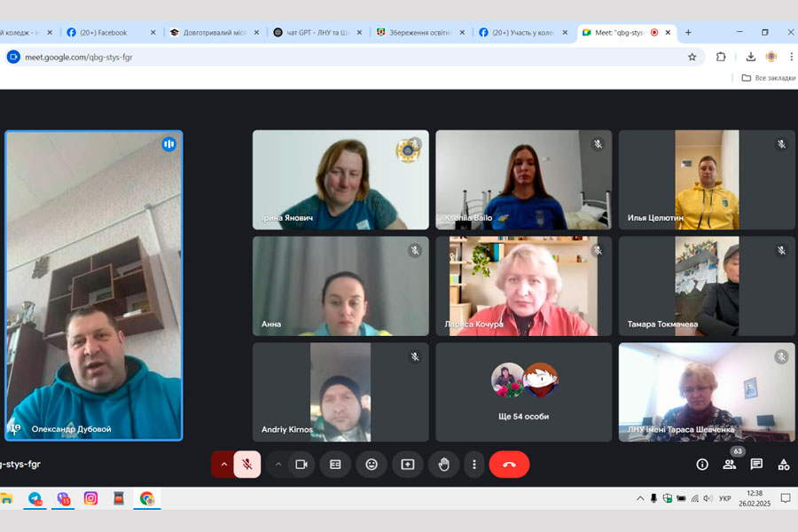Switch to the чат GPT - ЛНУ tab

(317, 33)
